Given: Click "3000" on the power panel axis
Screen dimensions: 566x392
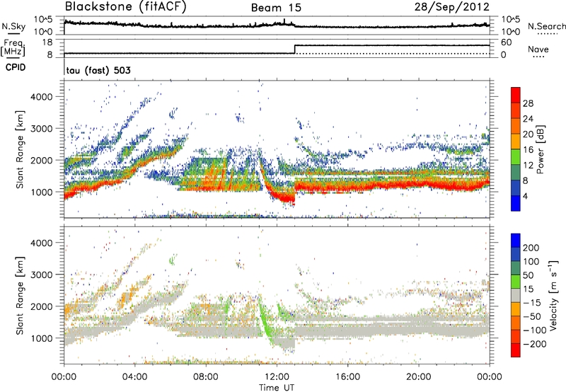Looking at the screenshot, I should [42, 129].
